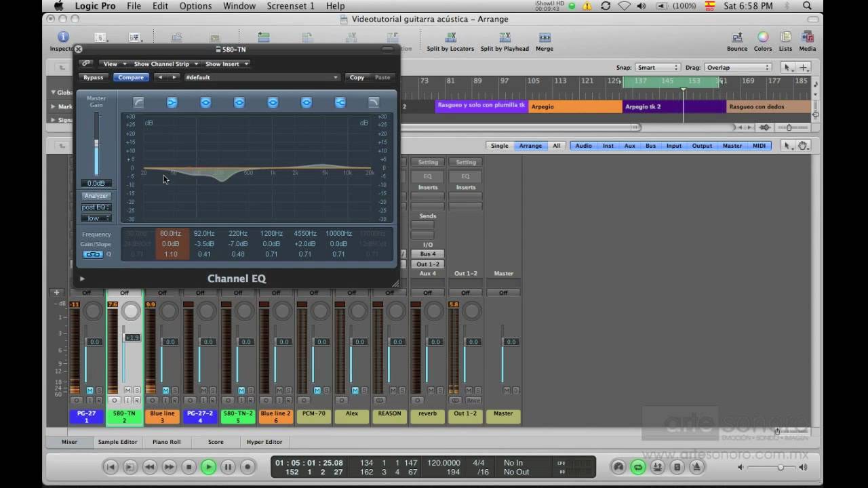Viewport: 868px width, 488px height.
Task: Enable the high-pass filter band in Channel EQ
Action: pos(138,102)
